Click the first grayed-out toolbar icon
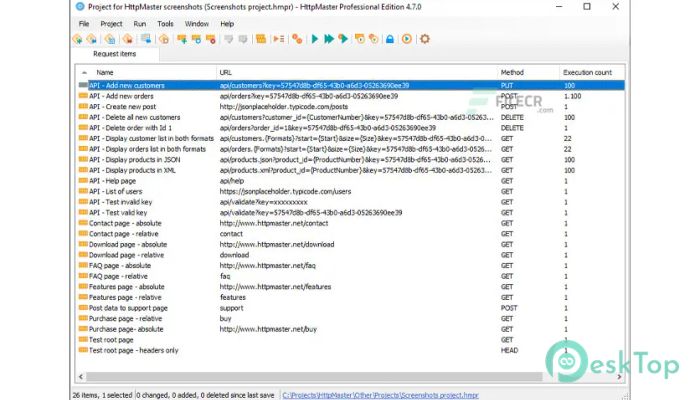The height and width of the screenshot is (400, 700). tap(229, 39)
